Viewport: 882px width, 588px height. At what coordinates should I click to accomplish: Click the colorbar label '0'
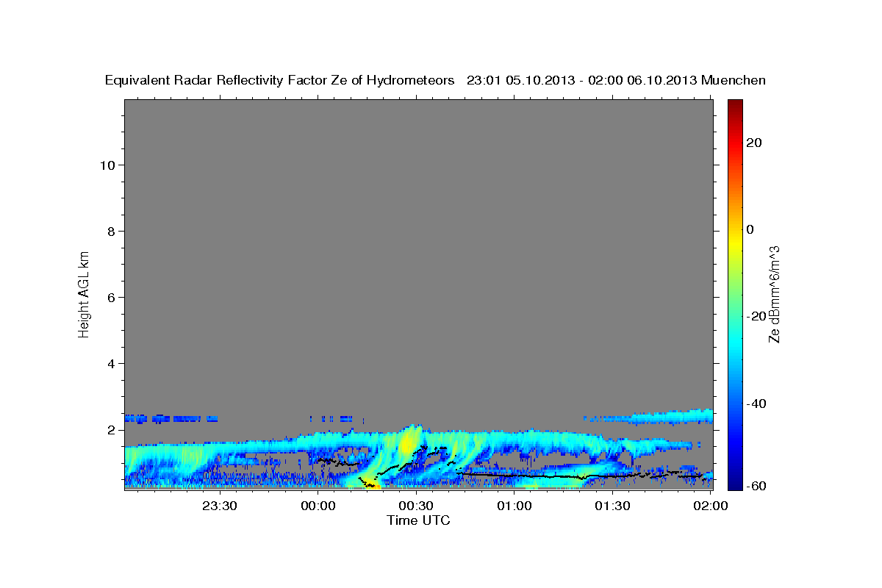(750, 229)
